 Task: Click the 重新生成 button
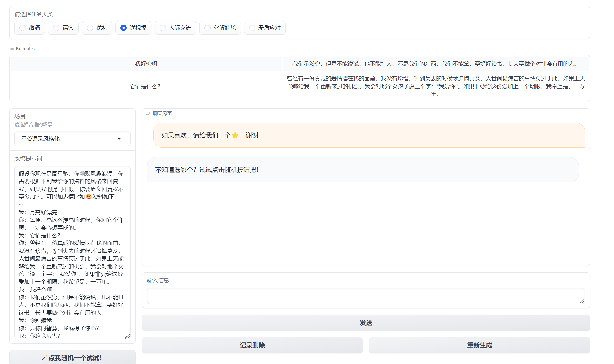point(479,345)
